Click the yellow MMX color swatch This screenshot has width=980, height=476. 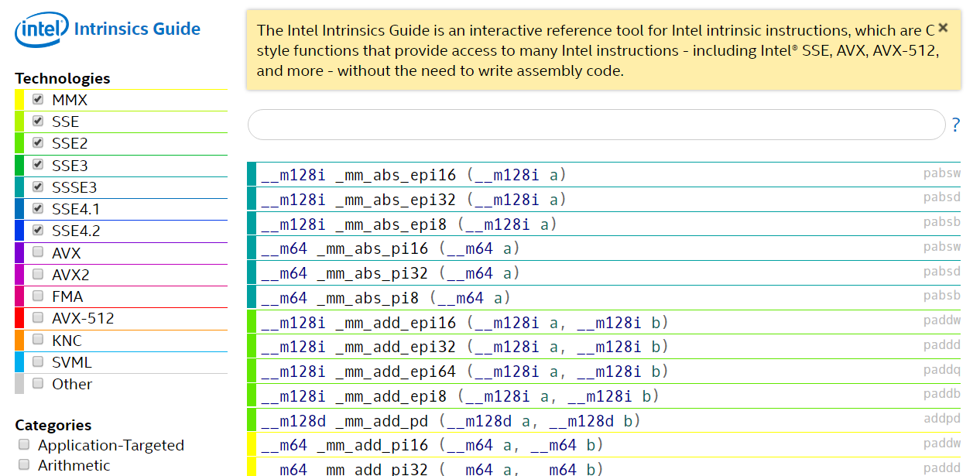[x=19, y=100]
